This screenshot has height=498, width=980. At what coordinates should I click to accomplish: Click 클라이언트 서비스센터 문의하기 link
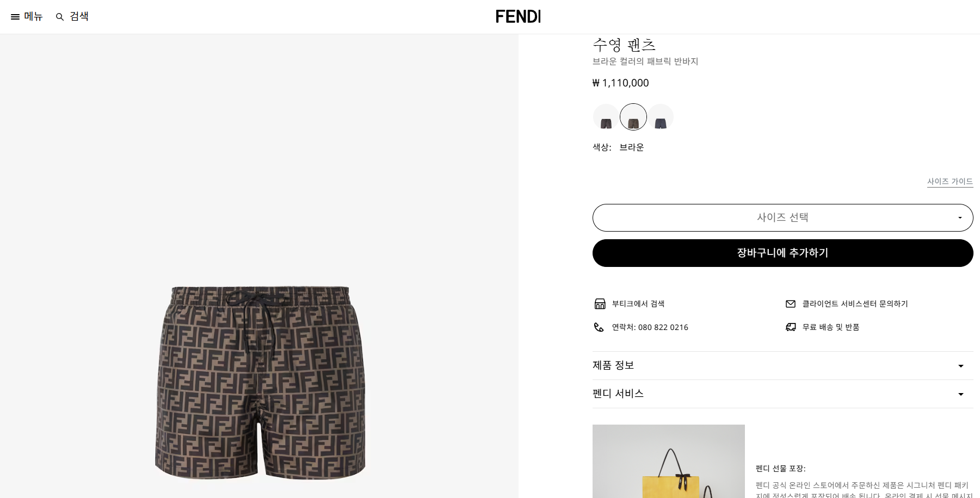tap(855, 304)
